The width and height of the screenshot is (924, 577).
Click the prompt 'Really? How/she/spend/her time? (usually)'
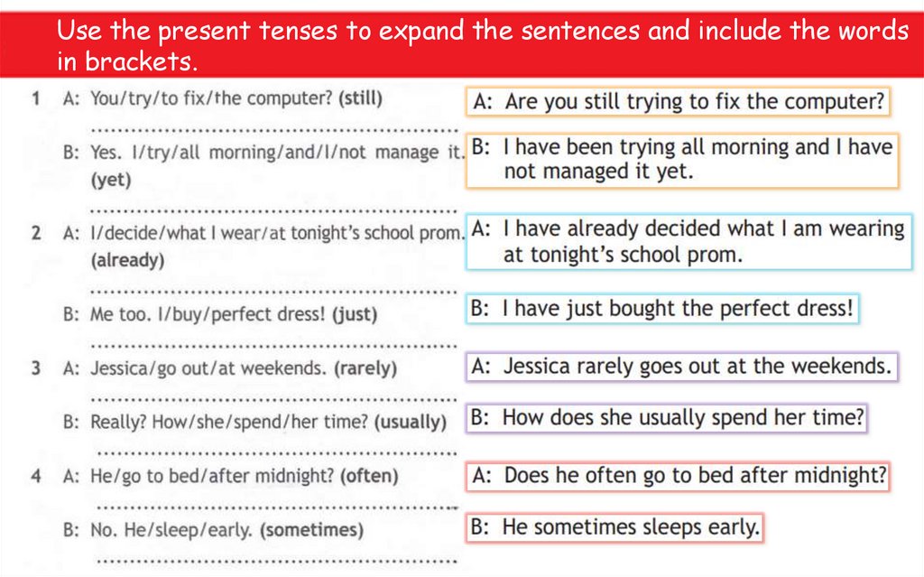(x=268, y=422)
